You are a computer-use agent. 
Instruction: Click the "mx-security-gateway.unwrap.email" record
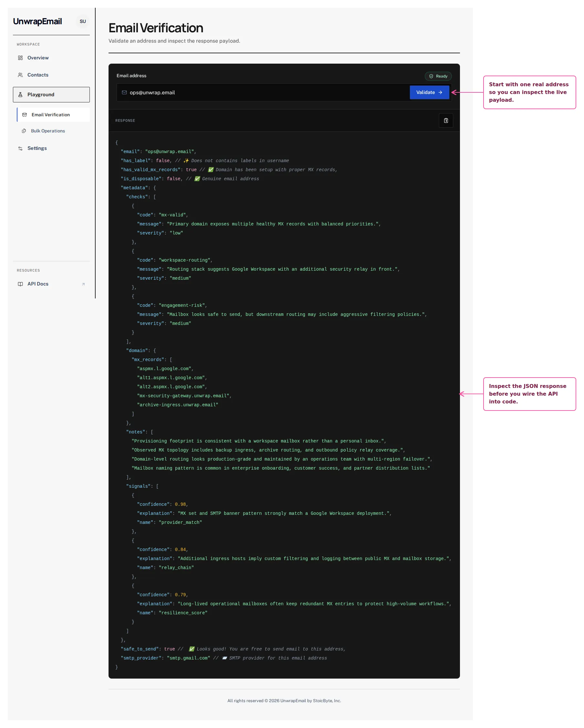coord(183,396)
